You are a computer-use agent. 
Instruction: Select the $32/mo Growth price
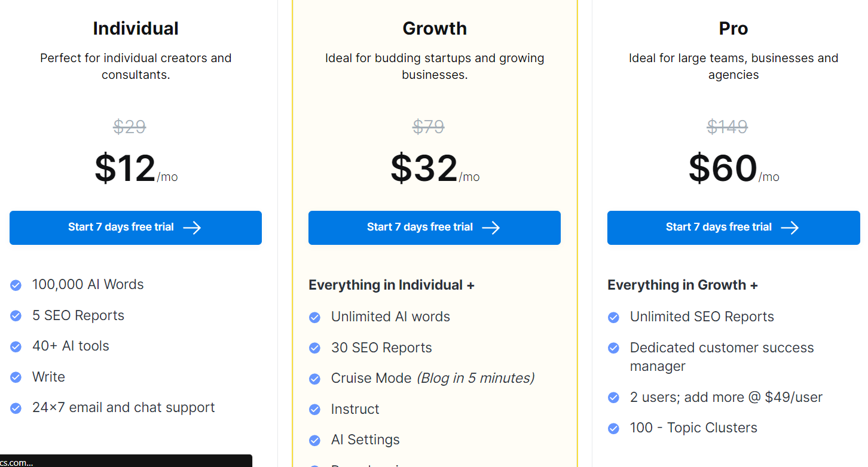click(435, 168)
